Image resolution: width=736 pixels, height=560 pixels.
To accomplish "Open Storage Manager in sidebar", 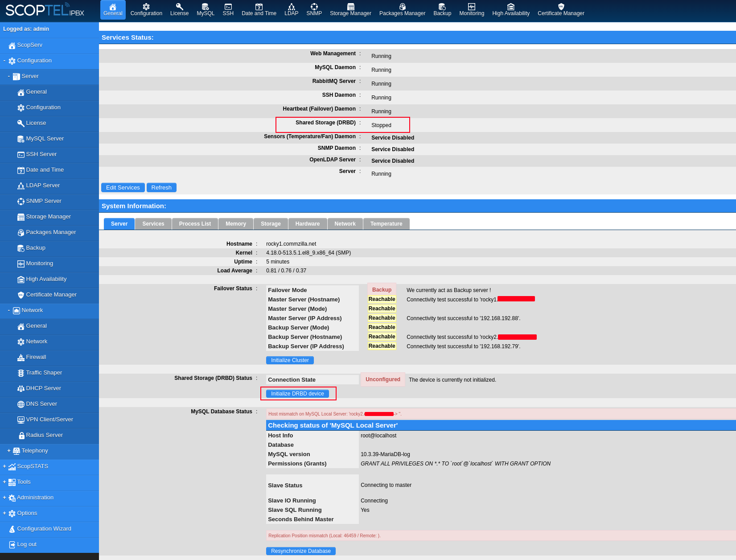I will (x=49, y=217).
